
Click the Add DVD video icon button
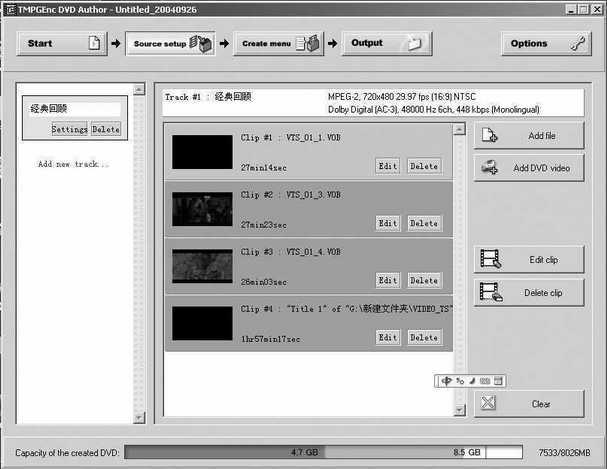pyautogui.click(x=490, y=168)
